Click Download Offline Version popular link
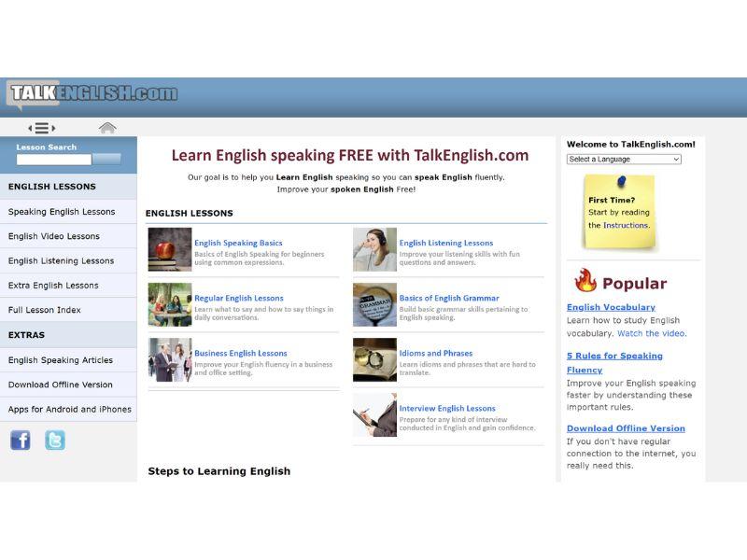Viewport: 747px width, 560px height. [626, 428]
